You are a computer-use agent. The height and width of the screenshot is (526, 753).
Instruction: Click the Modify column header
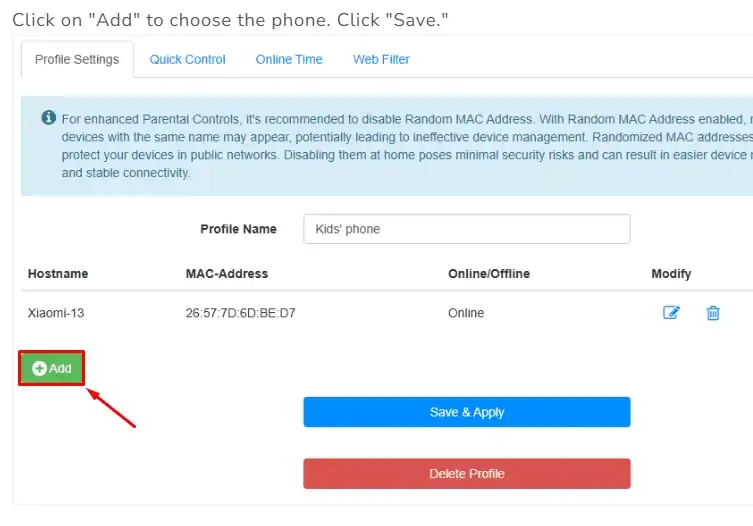[671, 274]
